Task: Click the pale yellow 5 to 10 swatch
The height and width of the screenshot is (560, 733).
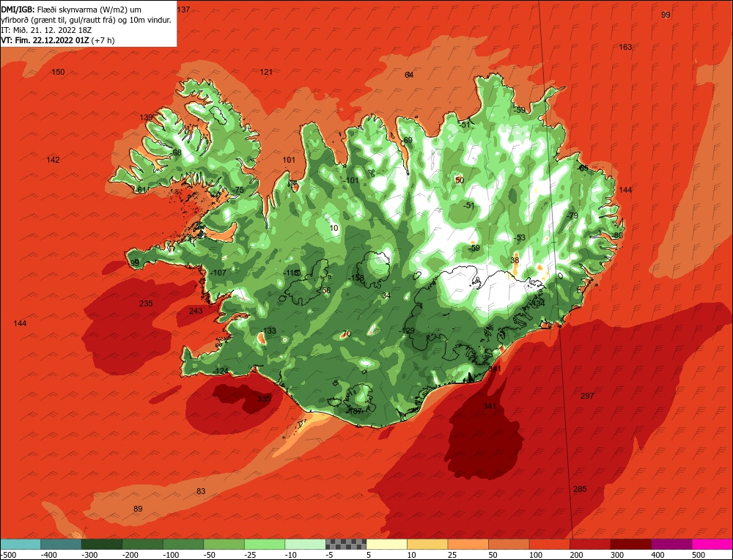Action: pyautogui.click(x=386, y=544)
